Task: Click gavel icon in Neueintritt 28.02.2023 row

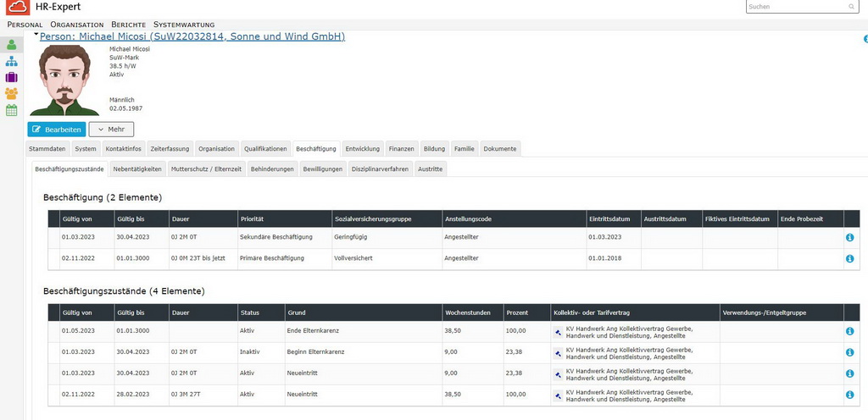Action: tap(558, 395)
